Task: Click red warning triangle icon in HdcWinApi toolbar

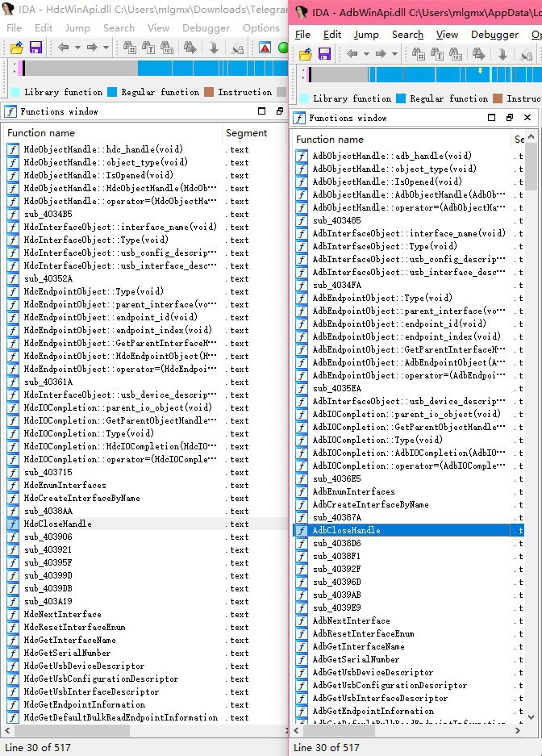Action: pos(265,48)
